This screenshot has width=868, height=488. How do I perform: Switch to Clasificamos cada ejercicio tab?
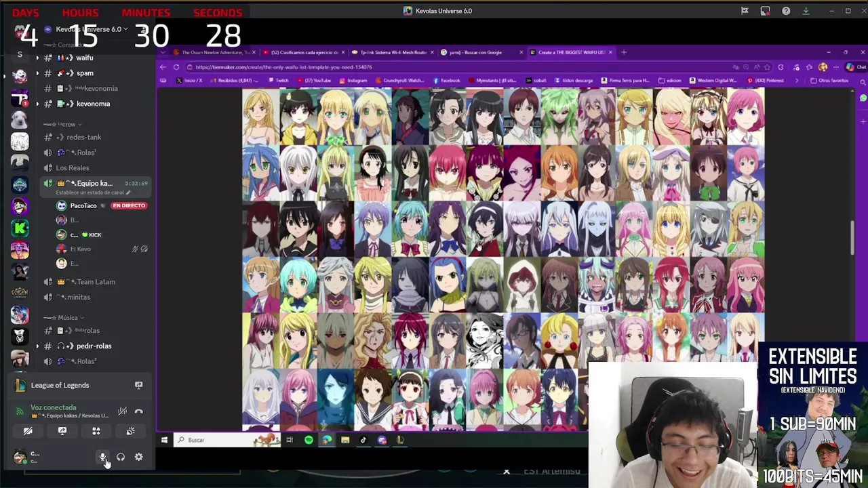[304, 52]
